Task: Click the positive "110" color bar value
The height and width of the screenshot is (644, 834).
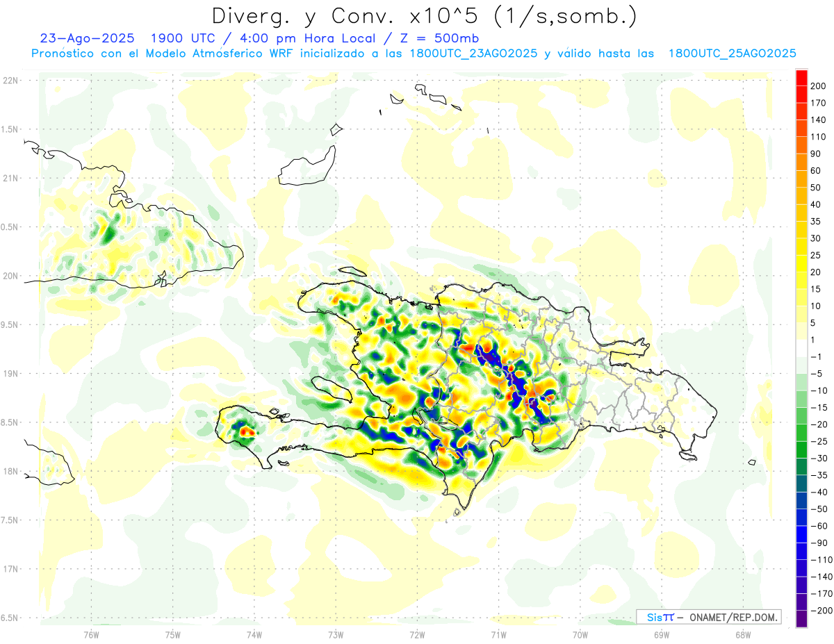Action: click(x=818, y=137)
